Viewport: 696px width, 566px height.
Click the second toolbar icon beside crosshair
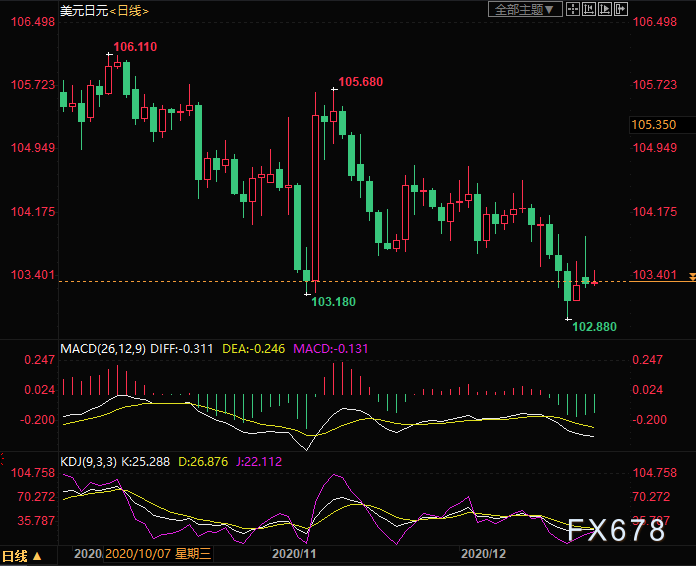pyautogui.click(x=588, y=10)
